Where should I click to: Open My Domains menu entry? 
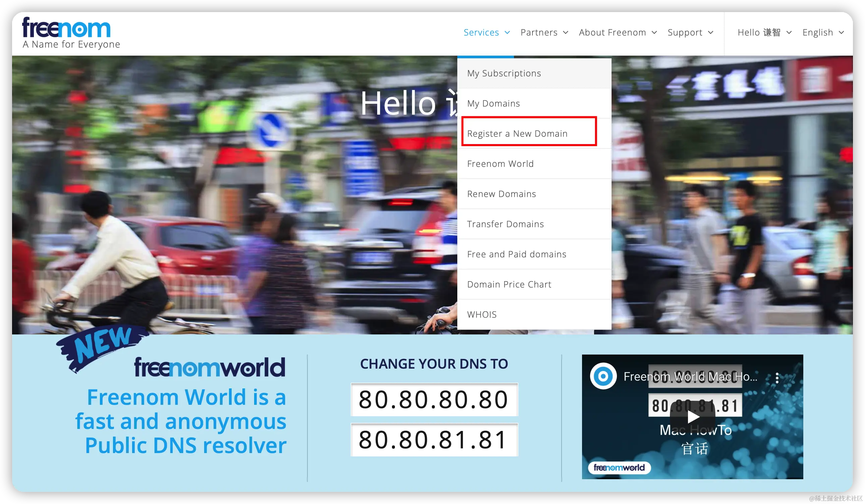click(x=493, y=104)
